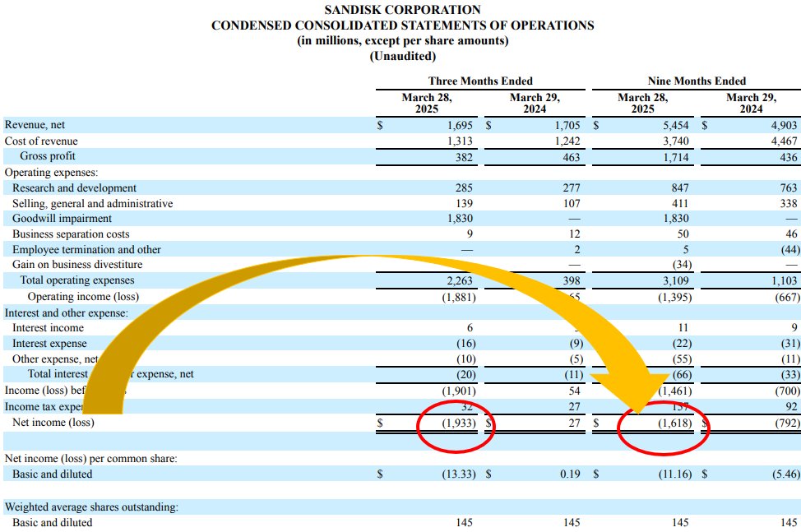Screen dimensions: 801x532
Task: Click research and development value 285
Action: (x=464, y=187)
